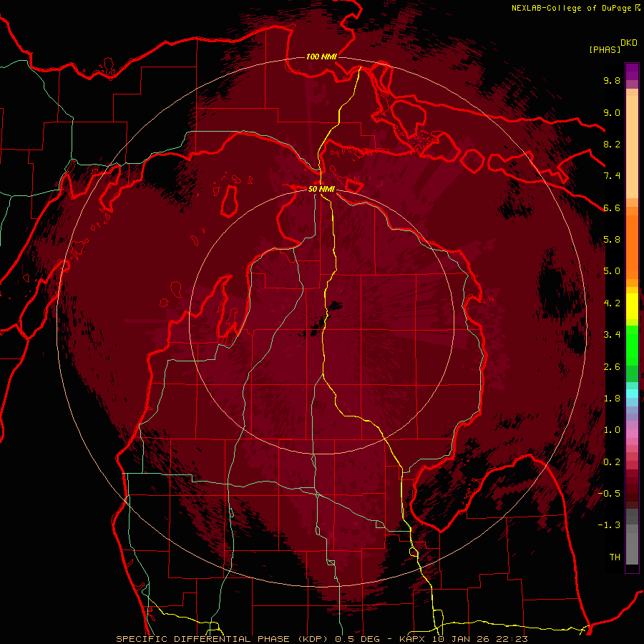Click the 2.6 legend value
The image size is (644, 644).
[612, 367]
